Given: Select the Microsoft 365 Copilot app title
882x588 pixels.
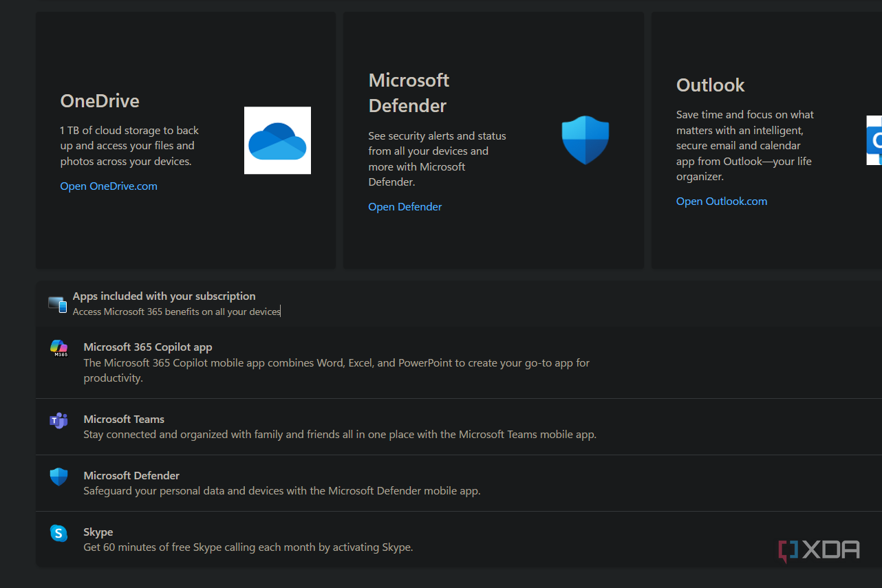Looking at the screenshot, I should [x=148, y=347].
